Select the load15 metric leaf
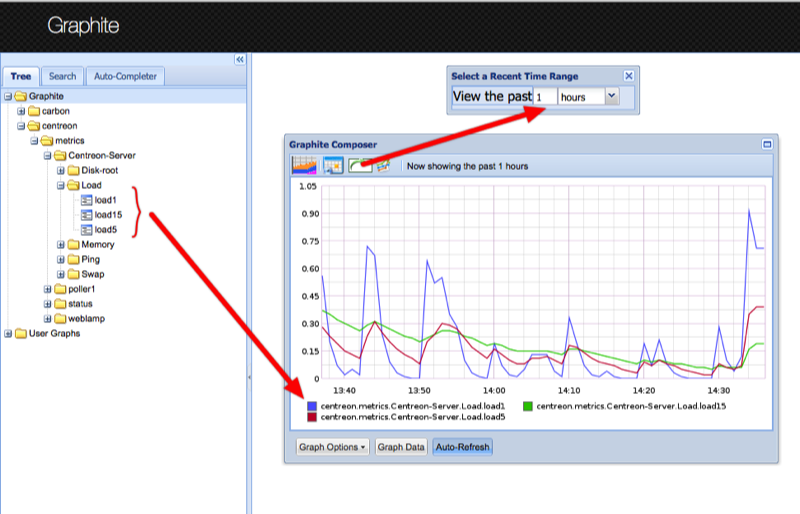The width and height of the screenshot is (800, 514). click(x=108, y=214)
